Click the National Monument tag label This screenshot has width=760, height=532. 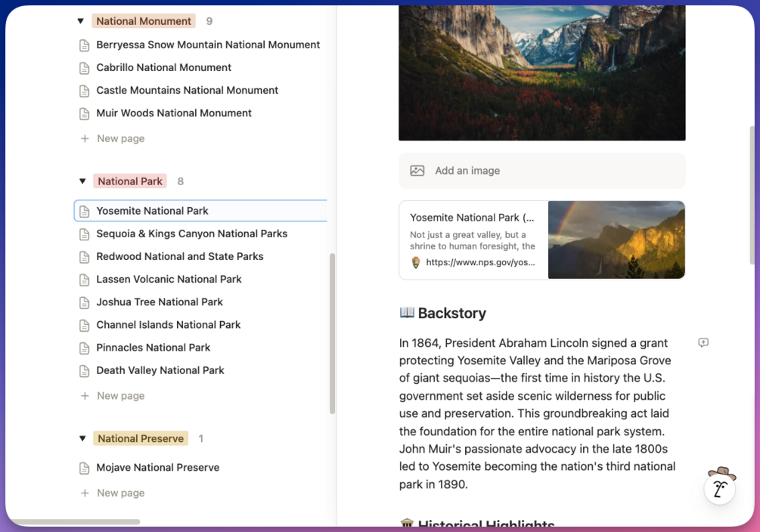[x=144, y=21]
